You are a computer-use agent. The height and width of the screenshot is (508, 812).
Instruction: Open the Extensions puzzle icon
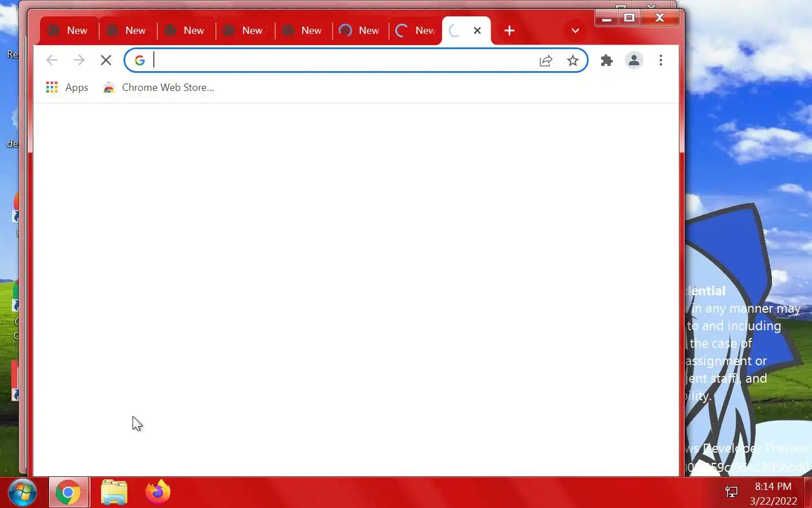coord(607,60)
